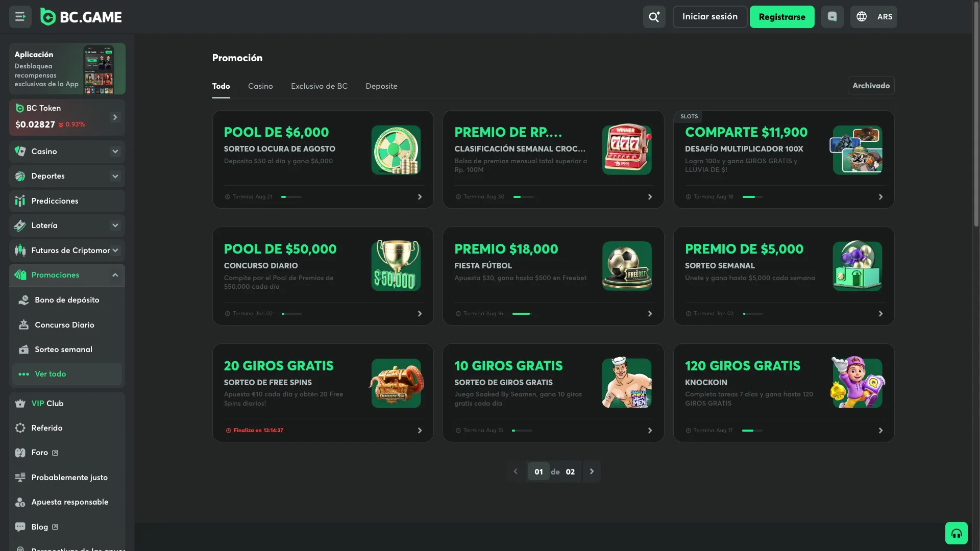
Task: Open the Aplicación download banner
Action: 67,68
